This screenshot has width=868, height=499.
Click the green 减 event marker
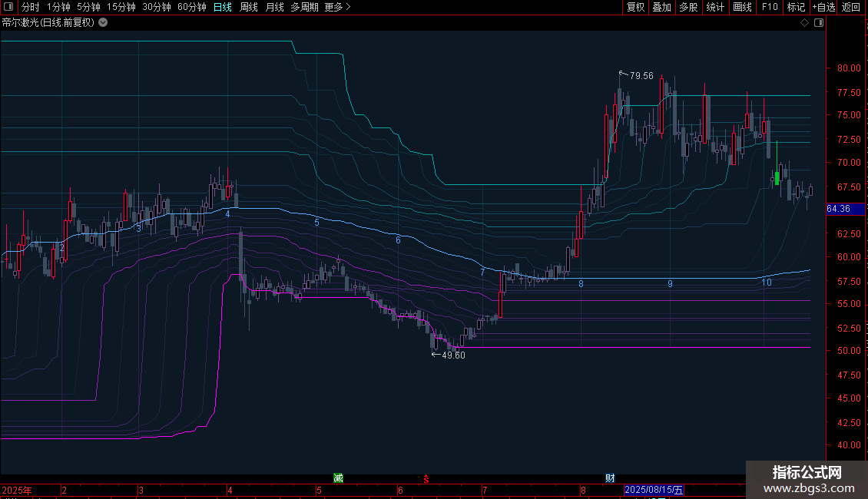pyautogui.click(x=338, y=478)
